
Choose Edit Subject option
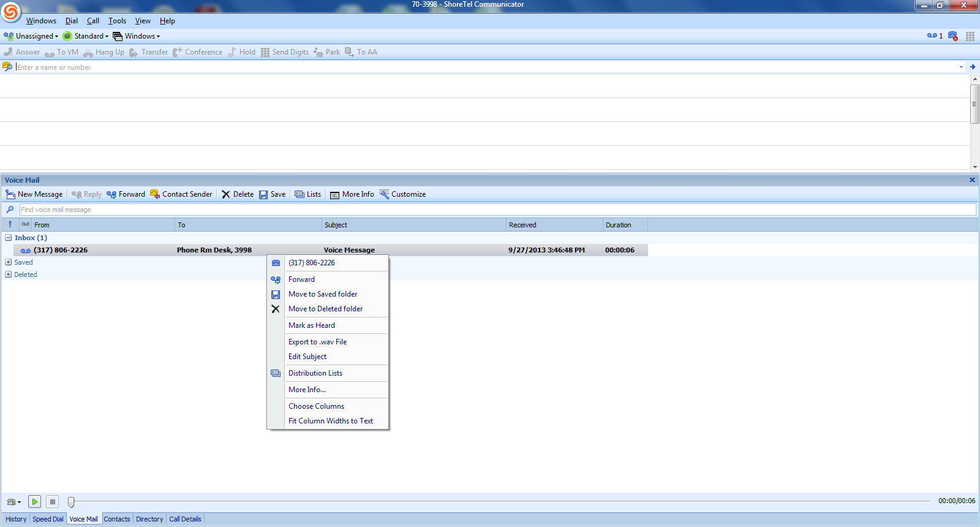(328, 357)
